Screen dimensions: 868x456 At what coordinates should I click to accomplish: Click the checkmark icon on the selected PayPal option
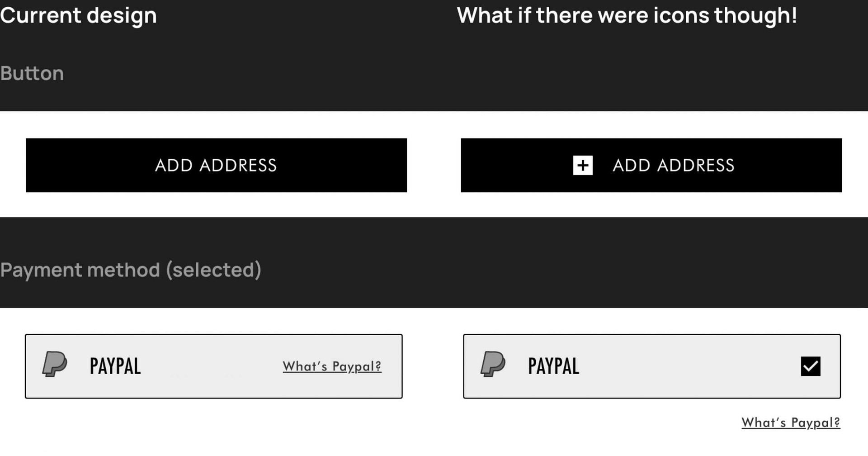[x=811, y=366]
